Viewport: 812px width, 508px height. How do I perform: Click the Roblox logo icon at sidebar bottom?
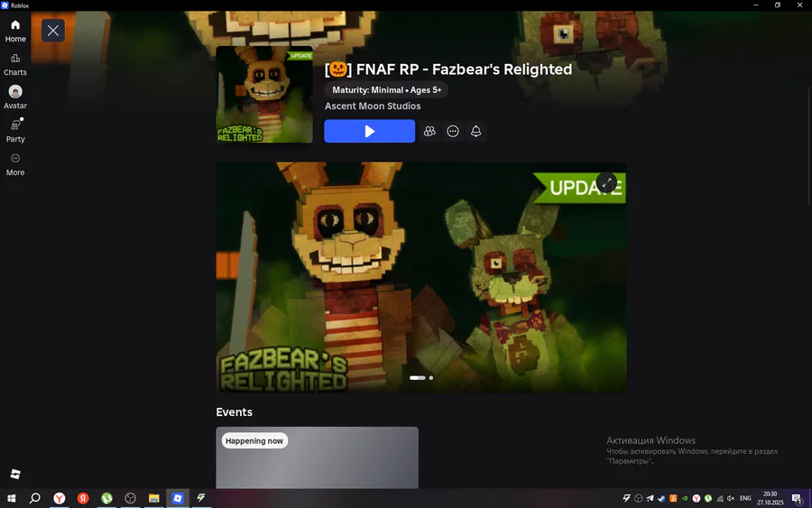pyautogui.click(x=15, y=474)
